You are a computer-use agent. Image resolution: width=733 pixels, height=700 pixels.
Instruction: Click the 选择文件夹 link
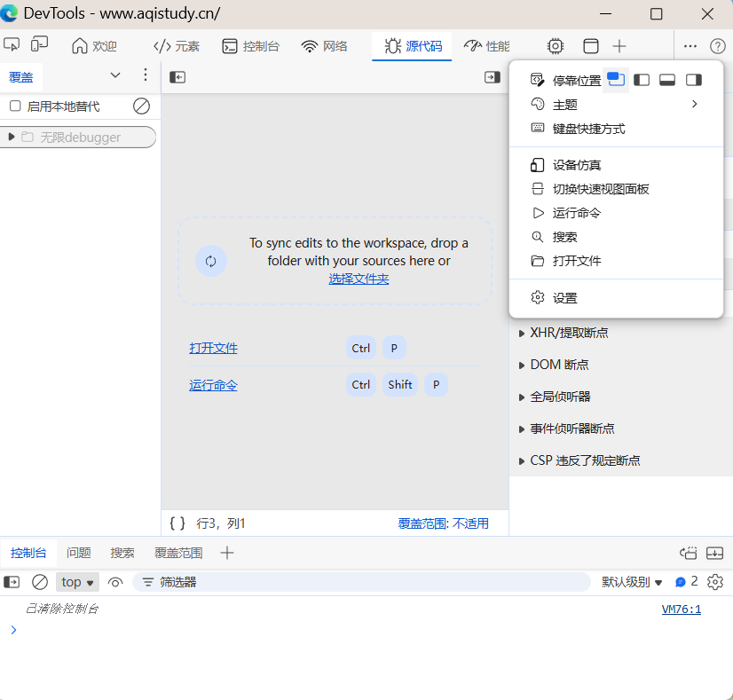coord(359,279)
